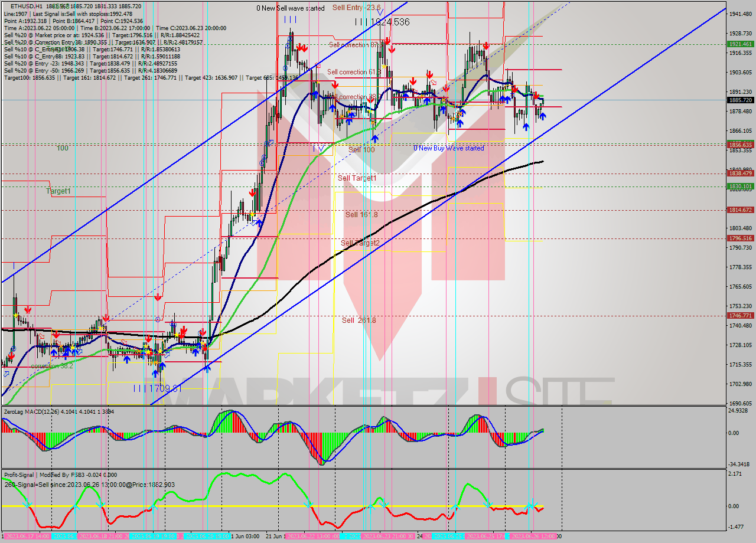This screenshot has width=756, height=543.
Task: Click the blue up arrow left of '0 New Buy Wave started'
Action: click(374, 138)
